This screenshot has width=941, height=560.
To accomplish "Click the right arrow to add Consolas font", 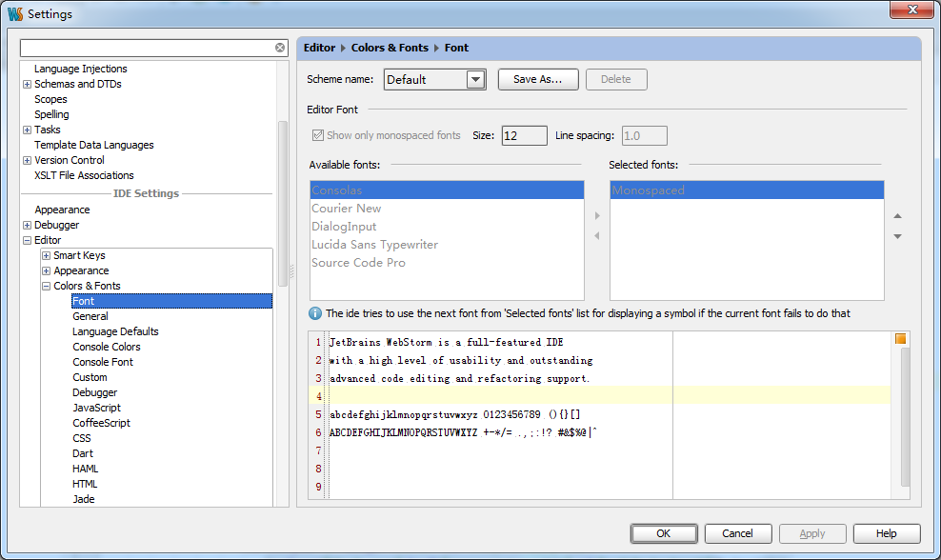I will 597,215.
